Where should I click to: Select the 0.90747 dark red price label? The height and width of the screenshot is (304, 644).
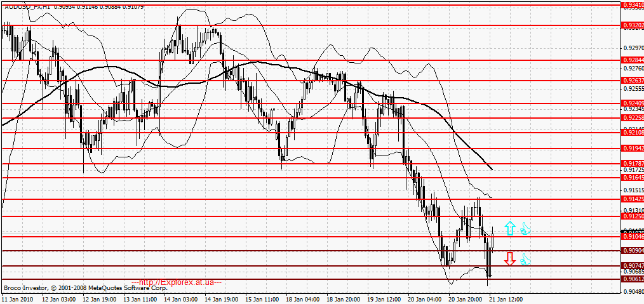coord(633,265)
